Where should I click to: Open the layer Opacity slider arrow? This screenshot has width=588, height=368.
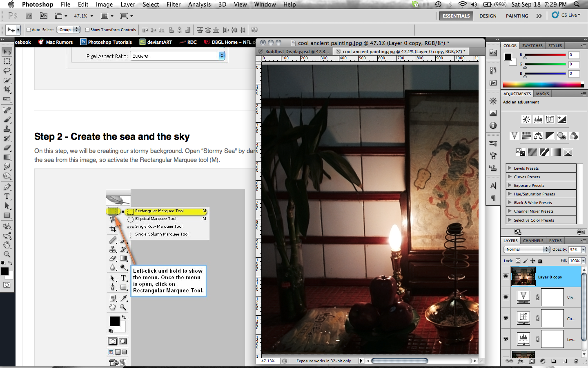[x=583, y=249]
